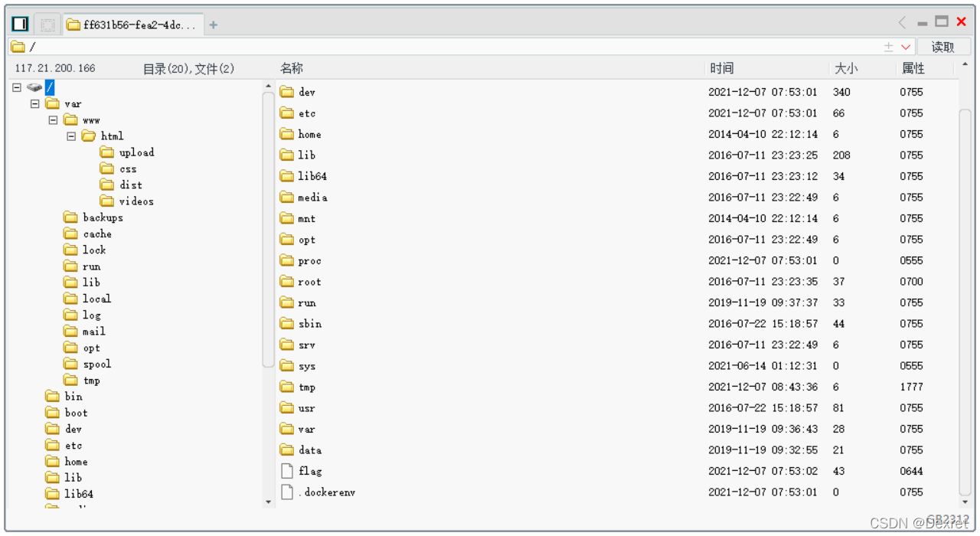This screenshot has height=536, width=980.
Task: Sort by the 大小 column header
Action: click(x=846, y=68)
